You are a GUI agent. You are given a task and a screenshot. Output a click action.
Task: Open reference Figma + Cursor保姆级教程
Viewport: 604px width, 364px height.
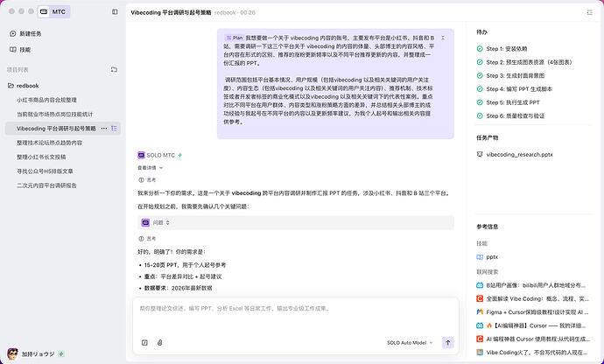pos(532,312)
